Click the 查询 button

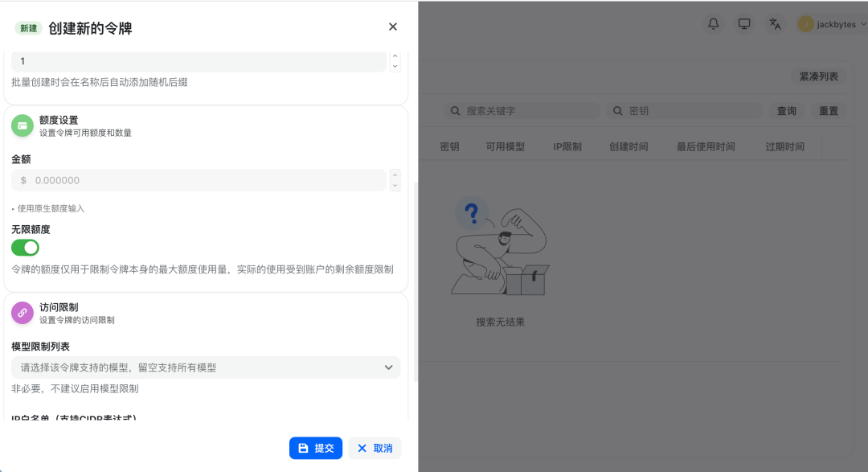point(786,111)
